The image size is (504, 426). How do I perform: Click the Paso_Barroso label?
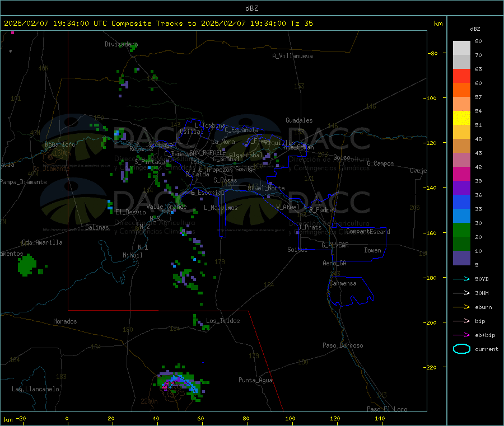343,345
